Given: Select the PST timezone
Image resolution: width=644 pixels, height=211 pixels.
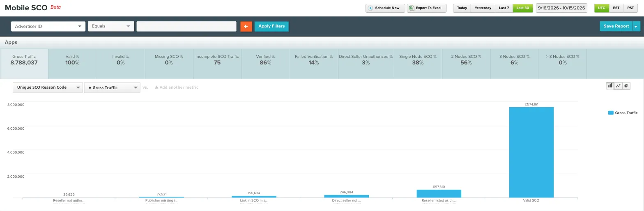Looking at the screenshot, I should click(x=630, y=8).
